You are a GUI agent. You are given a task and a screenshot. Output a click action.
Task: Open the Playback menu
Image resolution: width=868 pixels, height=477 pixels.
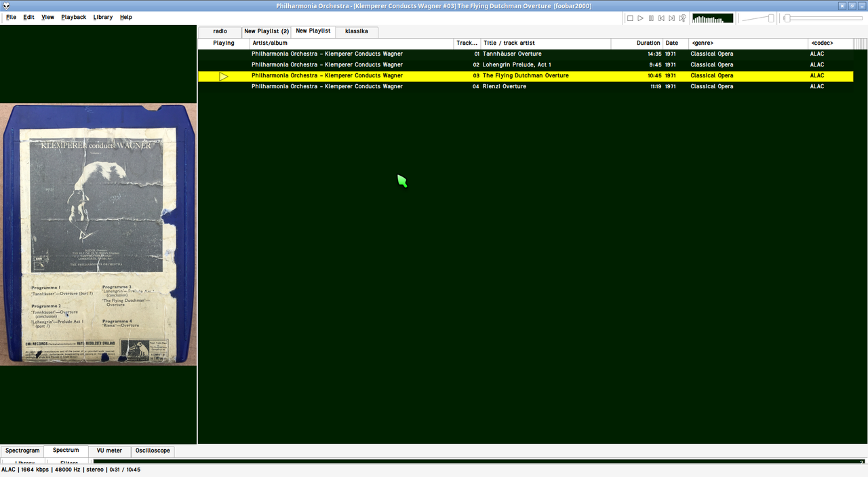click(73, 17)
